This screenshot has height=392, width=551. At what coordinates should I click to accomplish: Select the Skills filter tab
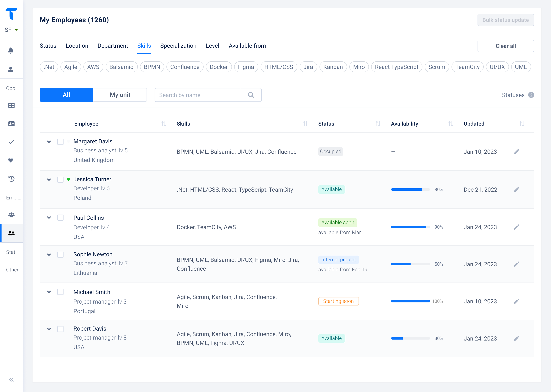[144, 46]
